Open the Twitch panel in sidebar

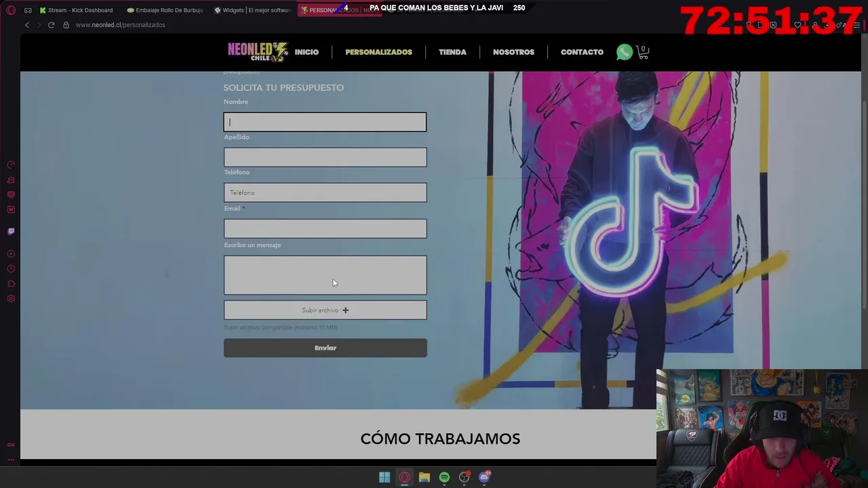click(x=11, y=231)
